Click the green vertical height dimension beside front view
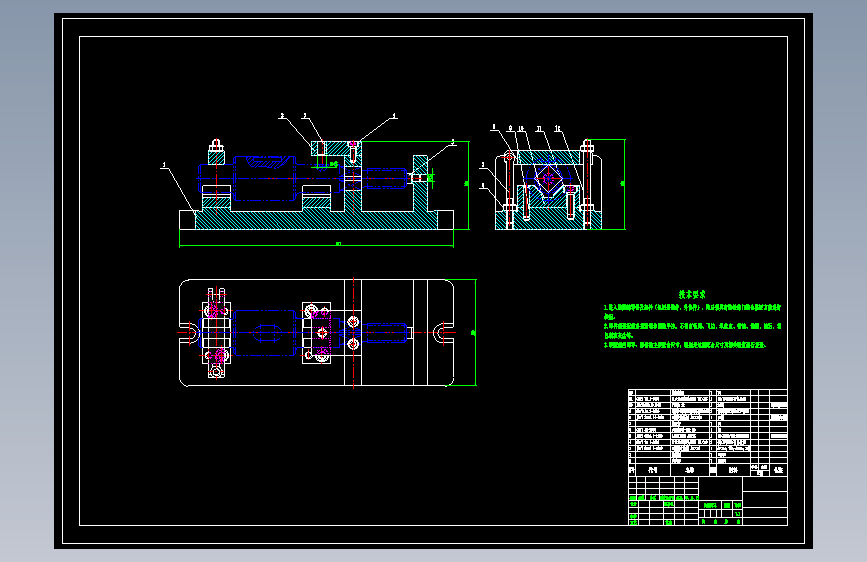Image resolution: width=867 pixels, height=562 pixels. tap(468, 185)
